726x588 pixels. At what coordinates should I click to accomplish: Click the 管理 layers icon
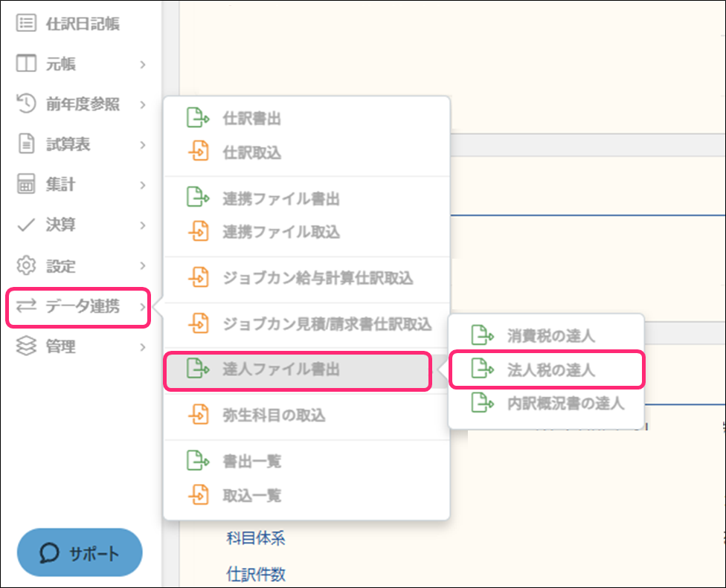point(26,346)
